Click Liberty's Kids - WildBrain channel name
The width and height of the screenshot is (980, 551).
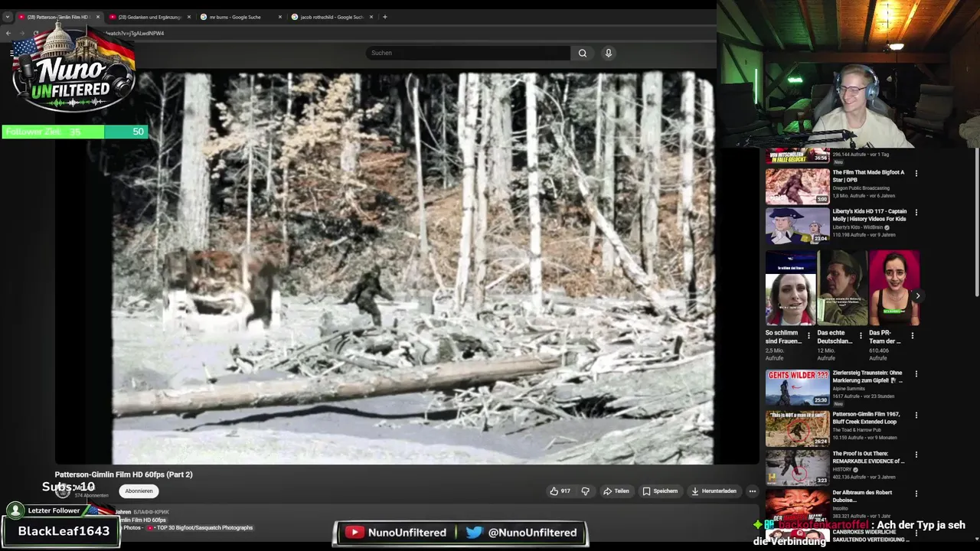(x=857, y=227)
